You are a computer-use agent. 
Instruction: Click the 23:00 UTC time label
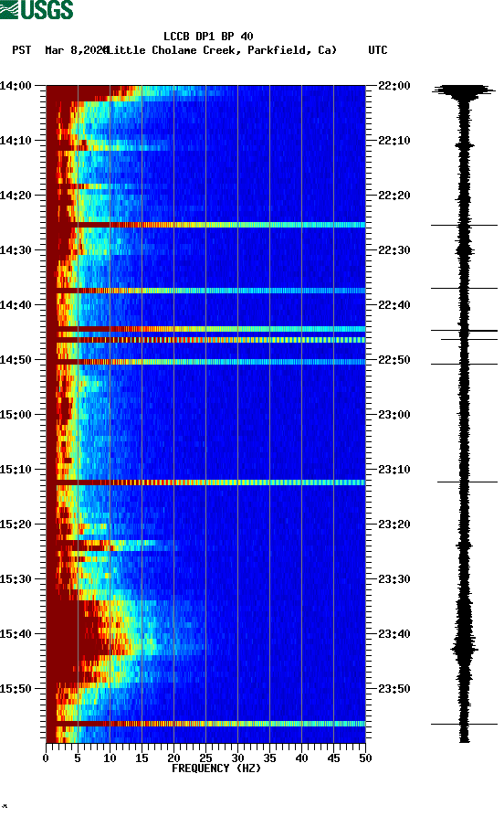394,415
